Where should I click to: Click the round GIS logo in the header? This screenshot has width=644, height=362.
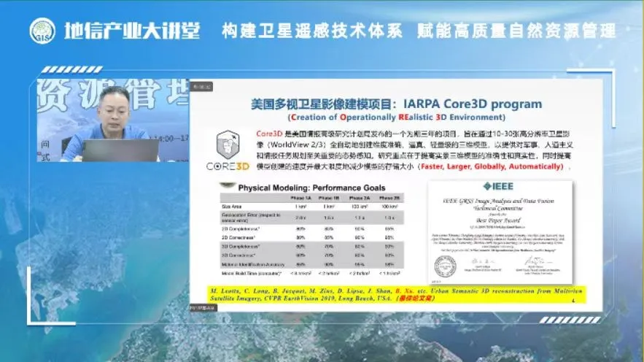pos(42,31)
